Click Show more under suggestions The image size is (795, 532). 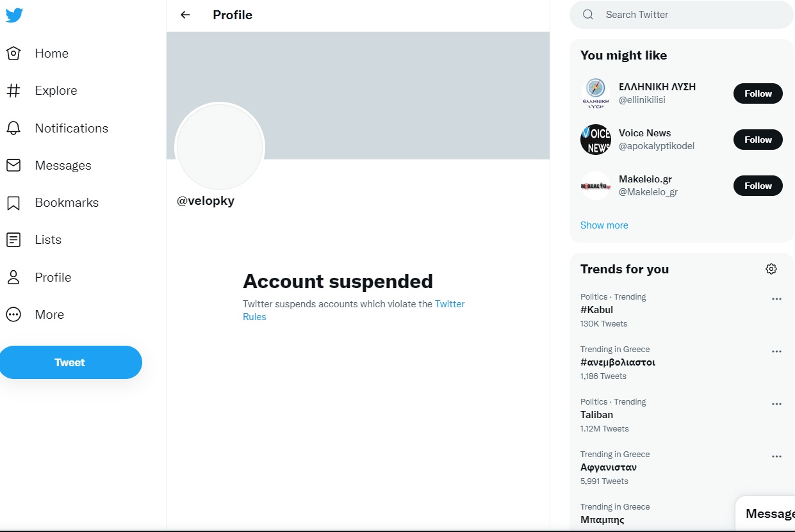tap(604, 225)
